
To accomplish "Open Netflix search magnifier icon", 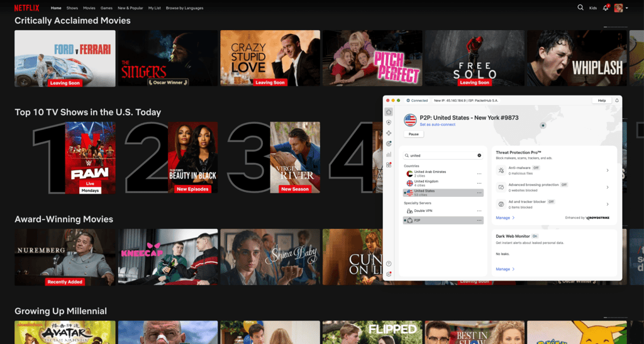I will pyautogui.click(x=580, y=8).
